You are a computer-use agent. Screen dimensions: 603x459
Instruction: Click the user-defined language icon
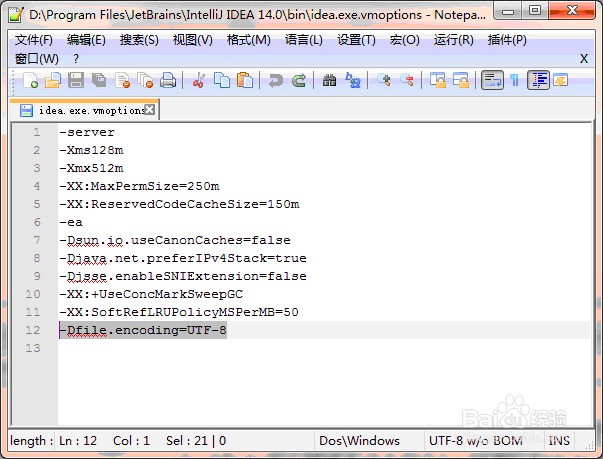[561, 81]
